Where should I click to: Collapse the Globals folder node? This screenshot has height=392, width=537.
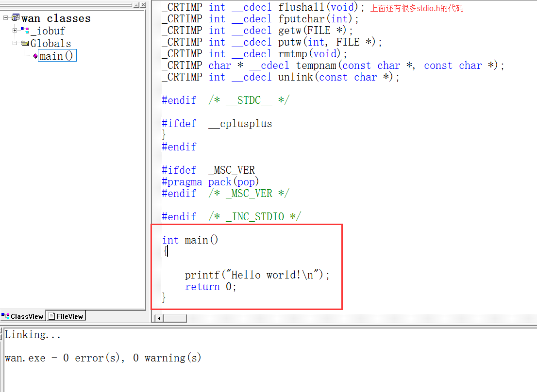point(15,43)
